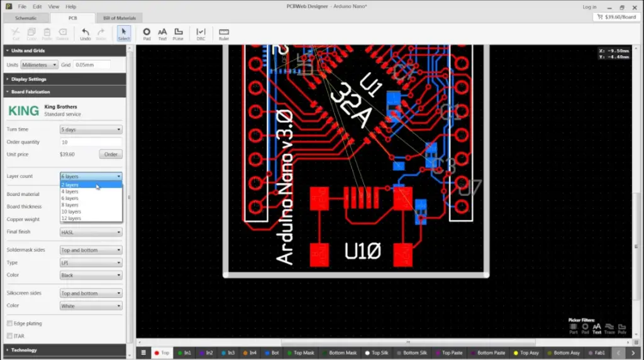Toggle the Poly picker filter

tap(622, 329)
